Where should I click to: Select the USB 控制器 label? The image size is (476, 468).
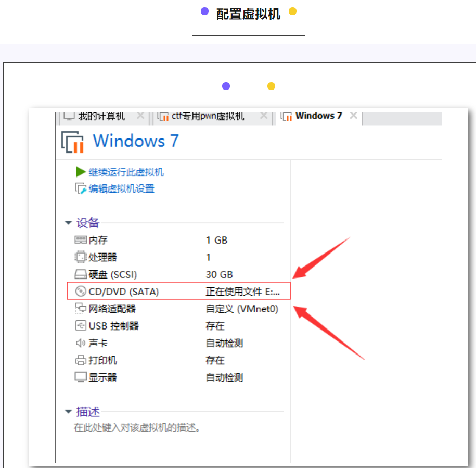point(114,326)
